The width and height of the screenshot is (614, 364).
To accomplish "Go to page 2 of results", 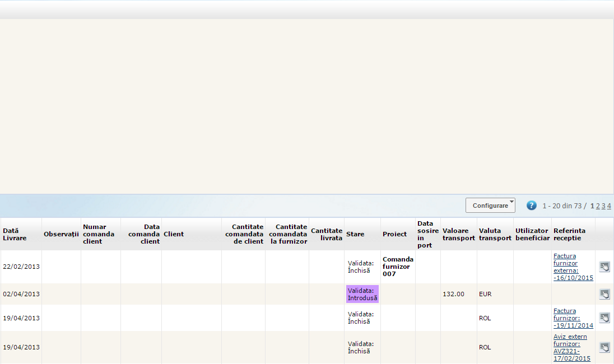I will pos(598,206).
